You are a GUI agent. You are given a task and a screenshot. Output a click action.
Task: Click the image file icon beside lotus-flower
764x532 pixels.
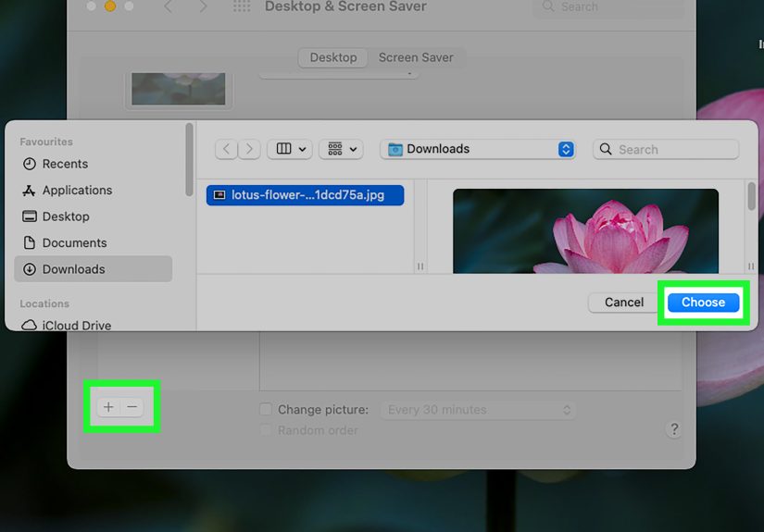219,195
